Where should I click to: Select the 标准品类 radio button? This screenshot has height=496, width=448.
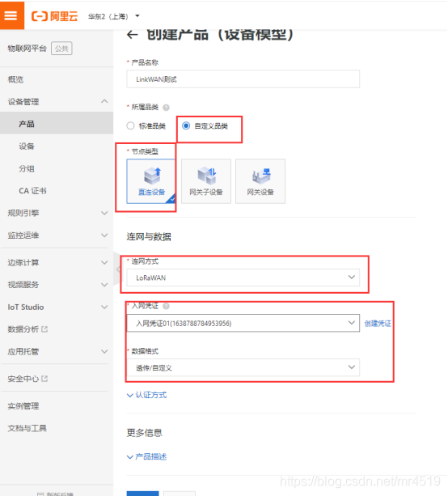[x=130, y=125]
